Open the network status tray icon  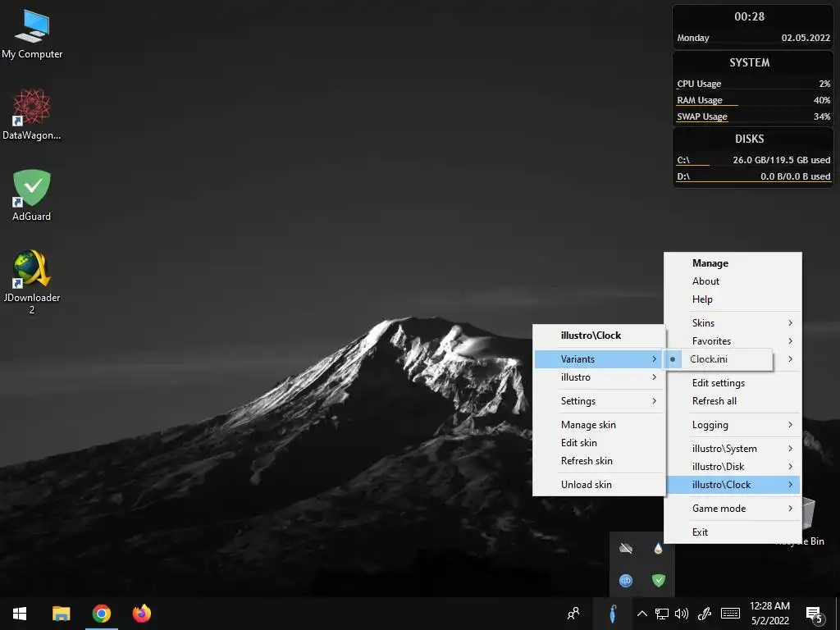point(662,614)
